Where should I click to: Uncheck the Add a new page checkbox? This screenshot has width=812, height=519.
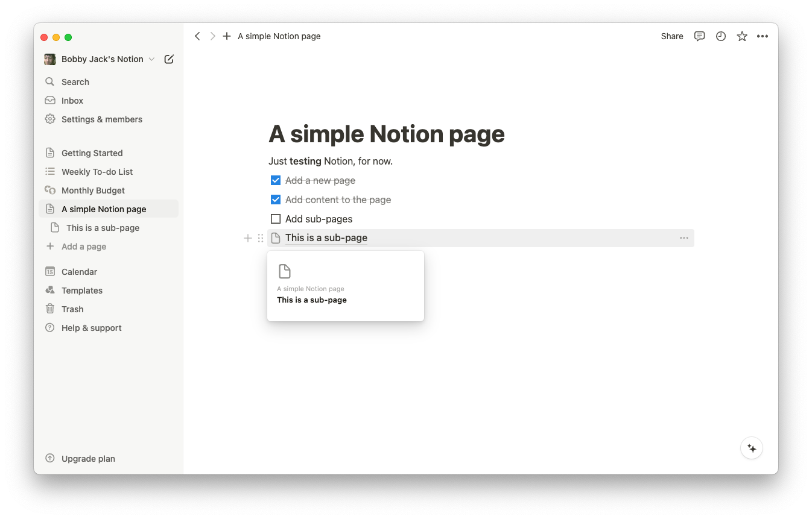coord(276,180)
